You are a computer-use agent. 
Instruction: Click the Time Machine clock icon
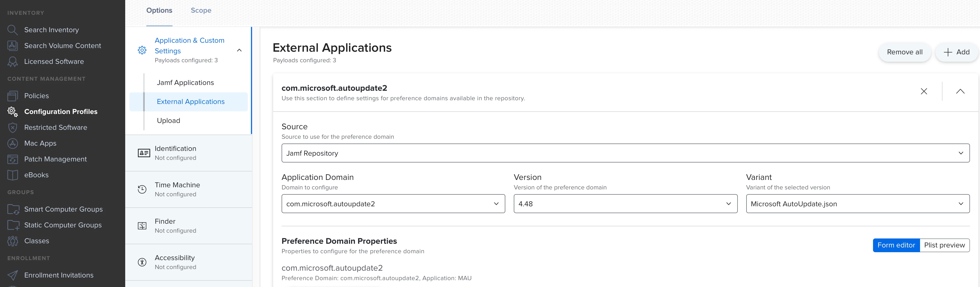point(142,189)
